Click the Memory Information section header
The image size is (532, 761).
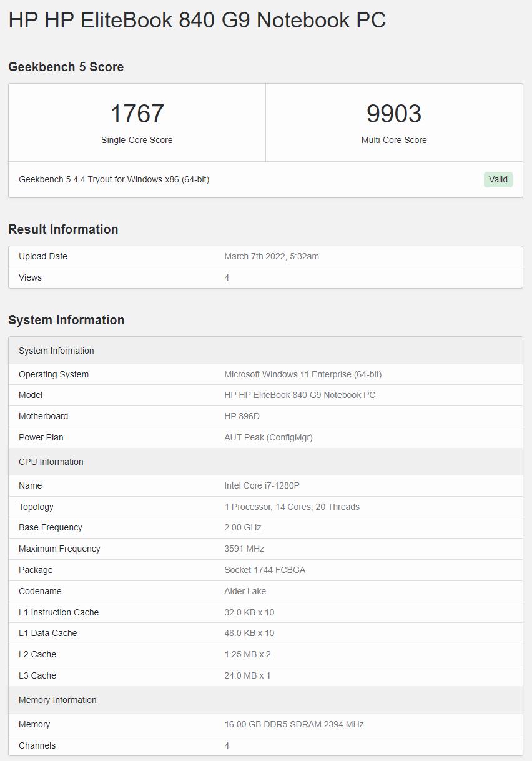tap(57, 700)
